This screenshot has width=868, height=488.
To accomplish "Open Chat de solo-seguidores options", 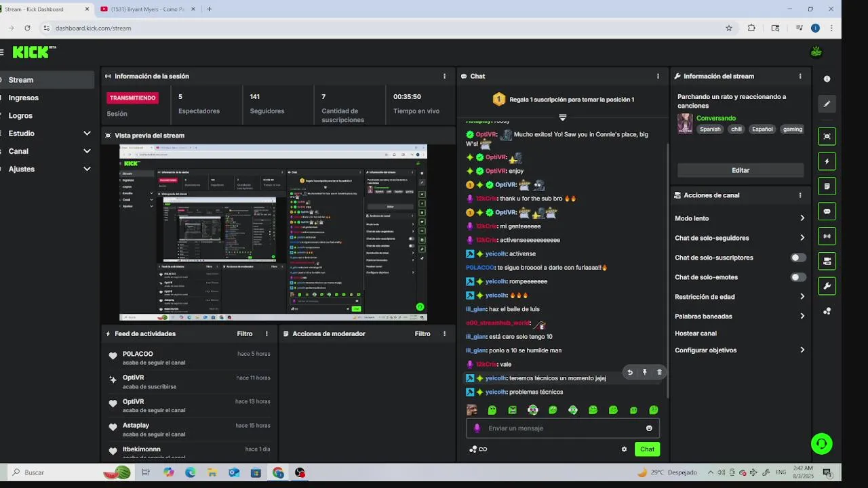I will [x=740, y=238].
